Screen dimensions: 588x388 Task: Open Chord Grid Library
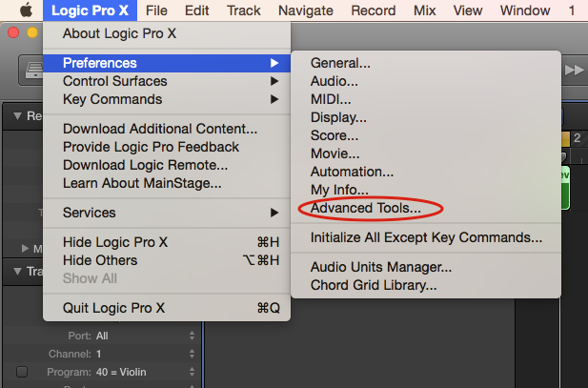point(426,285)
